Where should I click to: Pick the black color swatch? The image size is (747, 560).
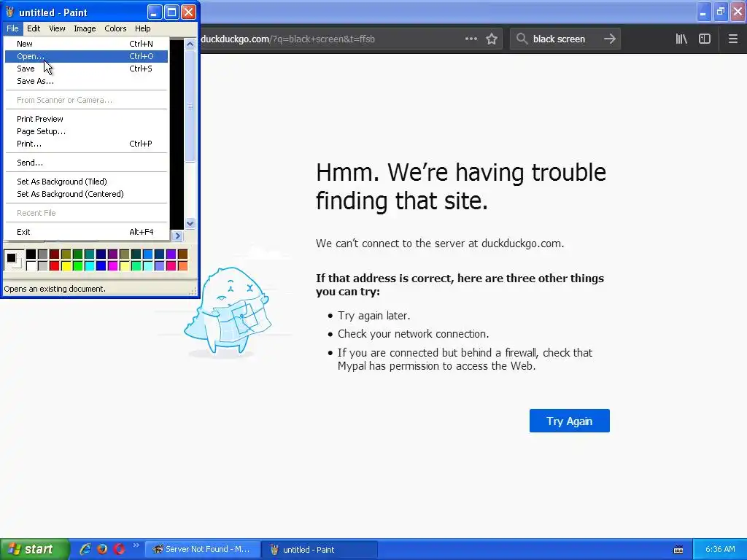pos(31,254)
